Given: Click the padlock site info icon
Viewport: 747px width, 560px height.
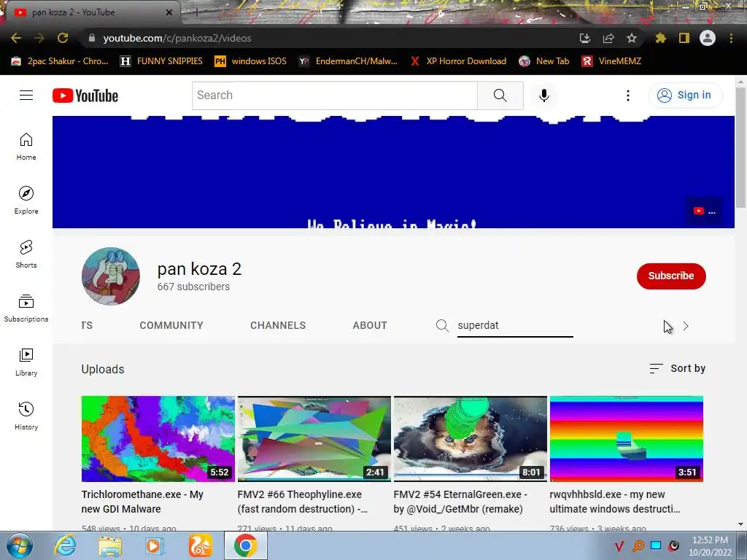Looking at the screenshot, I should pyautogui.click(x=92, y=38).
